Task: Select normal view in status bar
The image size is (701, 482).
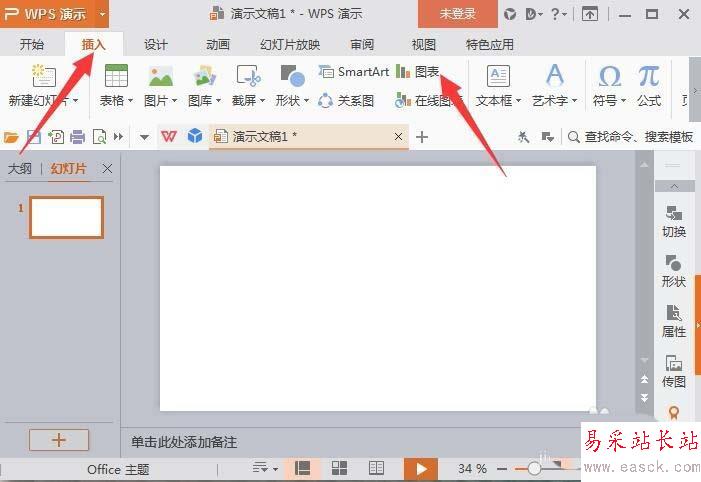Action: [x=303, y=468]
